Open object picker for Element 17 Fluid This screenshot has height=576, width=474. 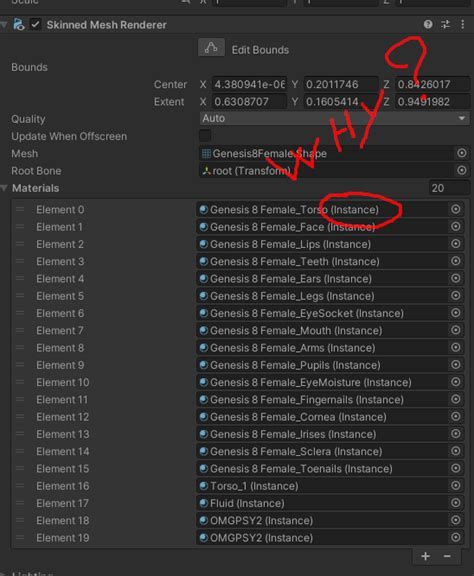[456, 503]
